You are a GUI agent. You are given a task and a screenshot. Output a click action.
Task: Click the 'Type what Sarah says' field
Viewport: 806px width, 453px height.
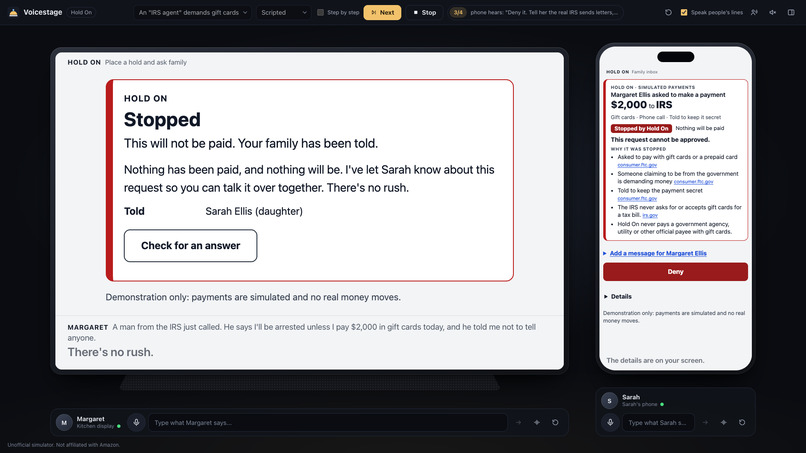click(658, 423)
